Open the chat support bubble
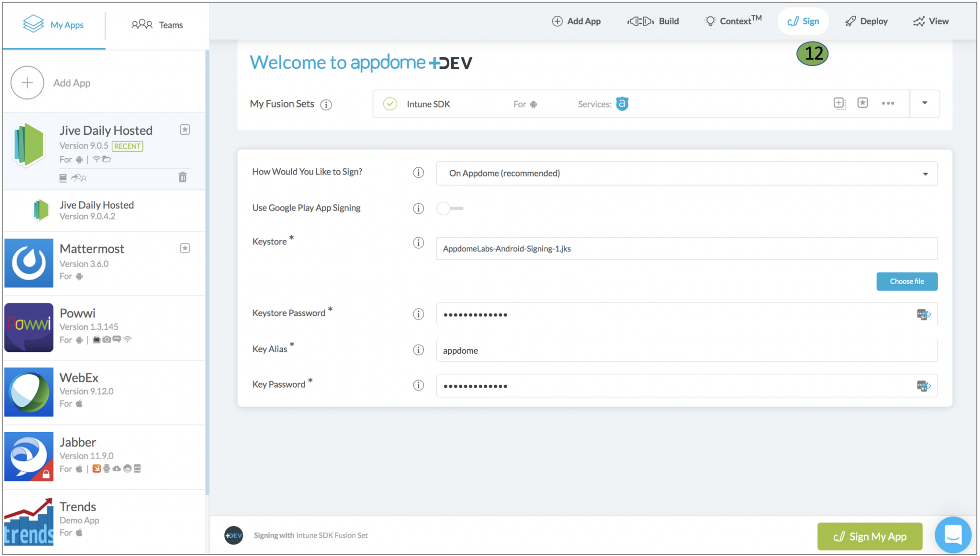Viewport: 980px width, 556px height. click(953, 535)
